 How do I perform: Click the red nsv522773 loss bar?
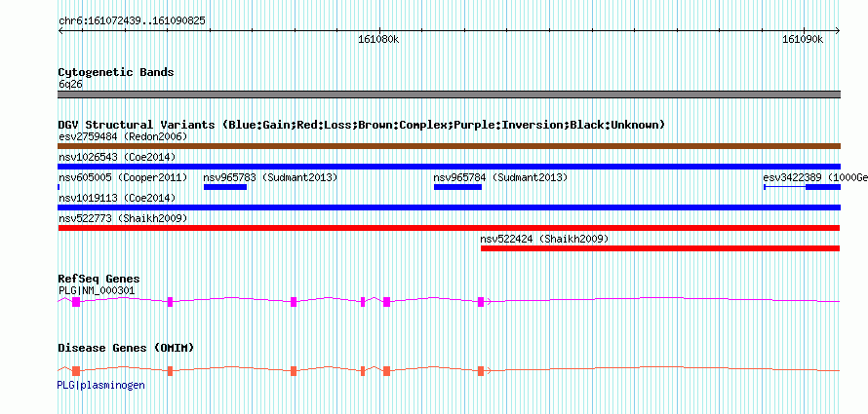coord(449,228)
